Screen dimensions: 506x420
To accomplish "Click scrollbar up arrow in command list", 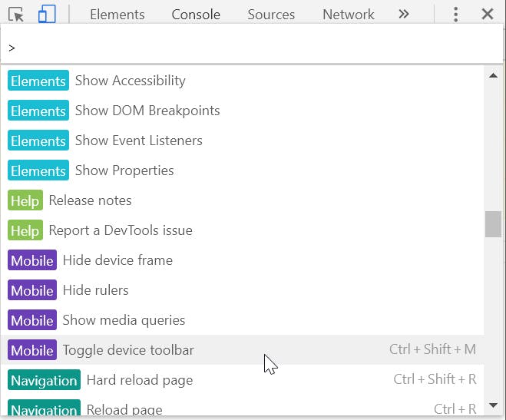I will 493,74.
